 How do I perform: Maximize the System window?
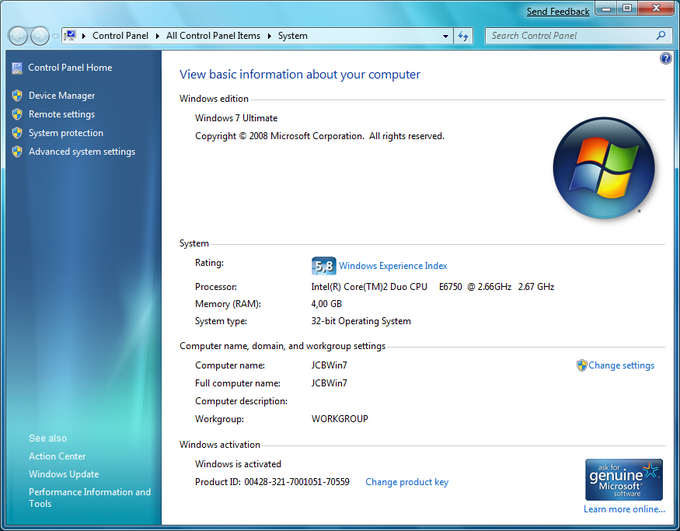(x=627, y=8)
